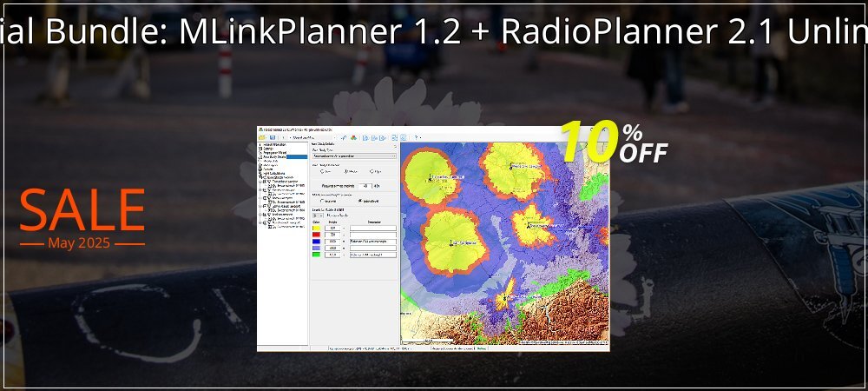The image size is (868, 391).
Task: Pick the red level color swatch
Action: 316,235
